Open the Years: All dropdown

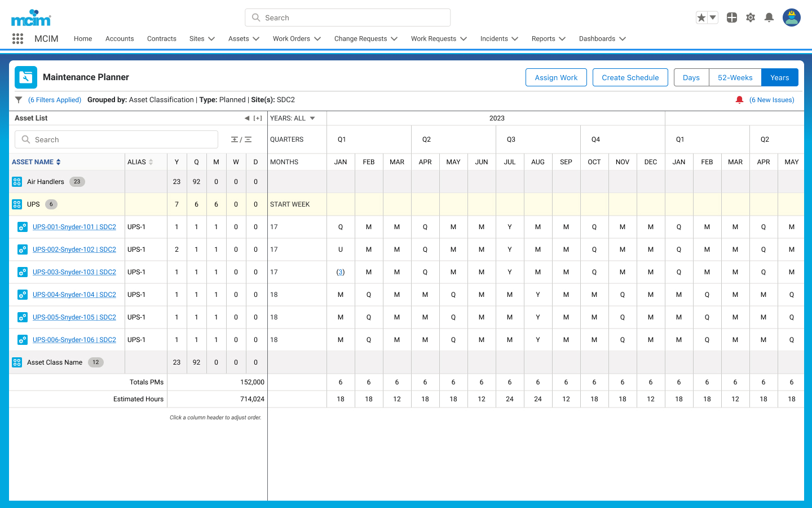(x=293, y=118)
